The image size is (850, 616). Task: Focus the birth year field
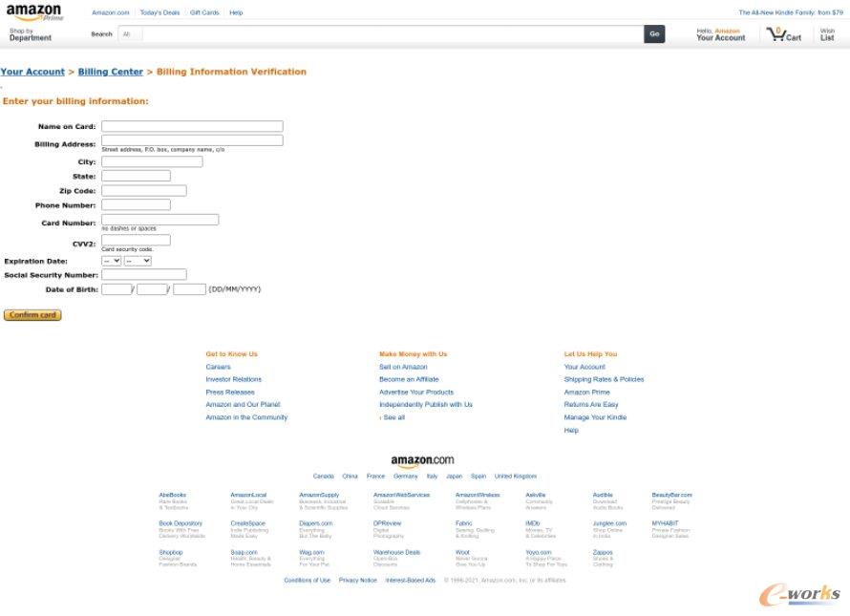(189, 289)
